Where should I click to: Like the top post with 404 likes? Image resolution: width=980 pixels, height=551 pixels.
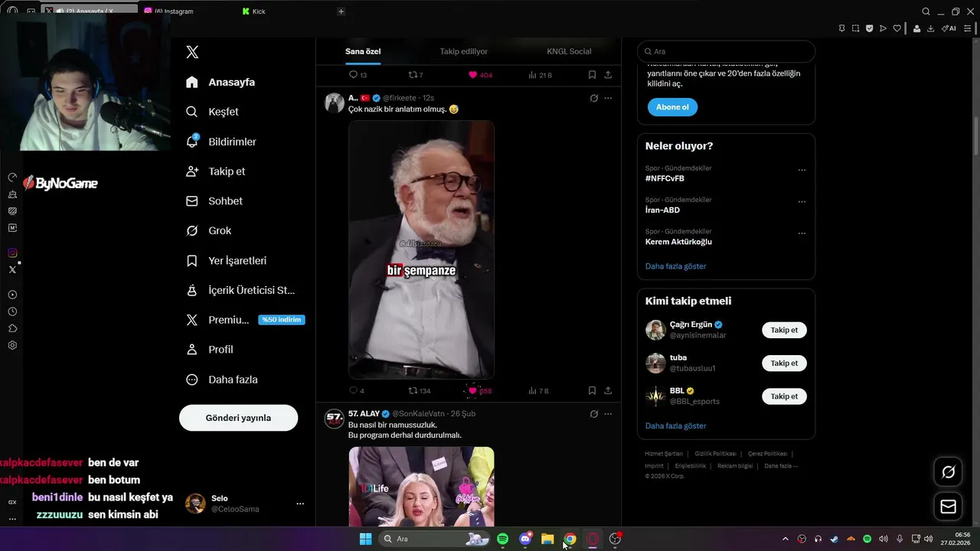tap(472, 75)
